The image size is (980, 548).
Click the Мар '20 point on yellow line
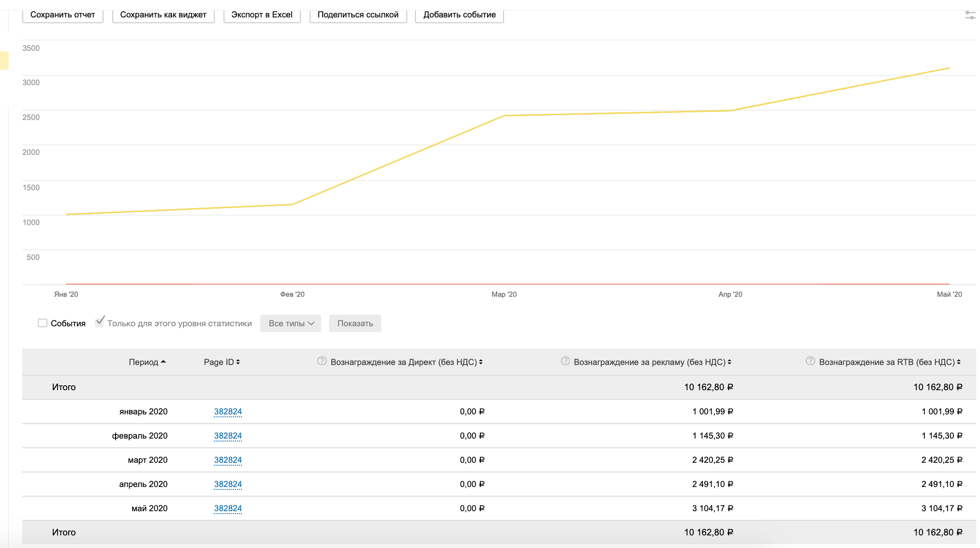(x=504, y=116)
